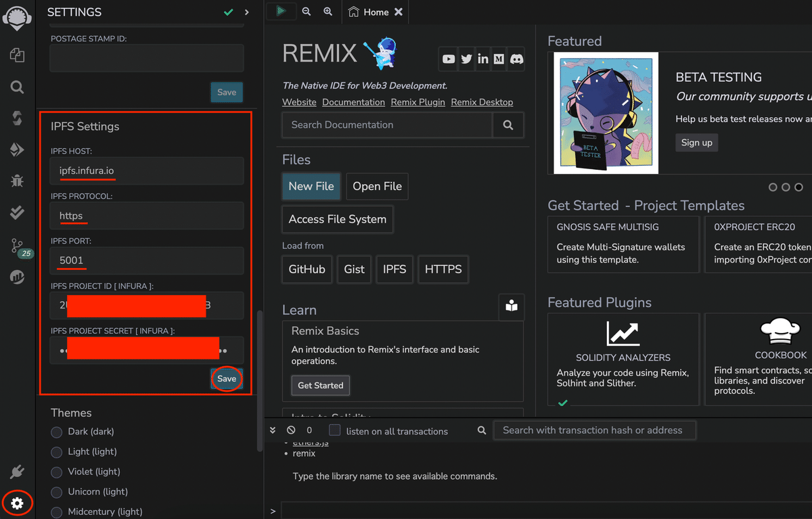This screenshot has height=519, width=812.
Task: Select the third Featured carousel dot
Action: pos(798,187)
